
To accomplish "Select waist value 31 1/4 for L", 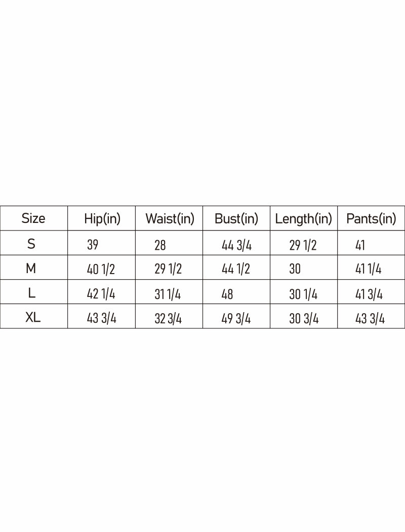I will click(x=168, y=294).
